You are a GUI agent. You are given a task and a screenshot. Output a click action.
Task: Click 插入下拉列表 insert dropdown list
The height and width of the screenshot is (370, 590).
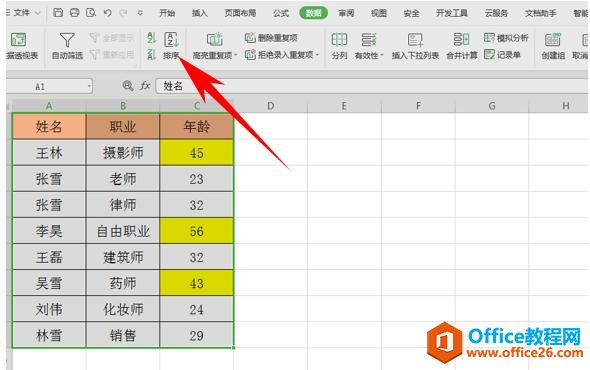[x=415, y=46]
